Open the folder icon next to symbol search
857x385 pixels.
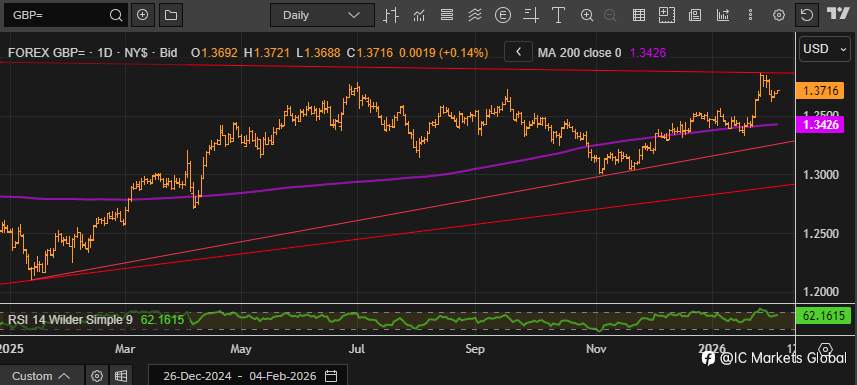tap(171, 15)
